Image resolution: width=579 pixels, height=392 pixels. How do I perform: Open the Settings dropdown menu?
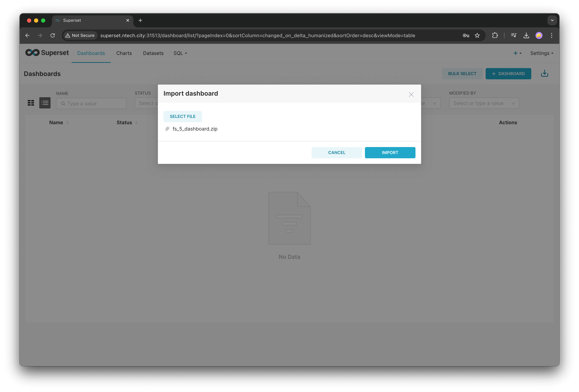click(x=542, y=53)
